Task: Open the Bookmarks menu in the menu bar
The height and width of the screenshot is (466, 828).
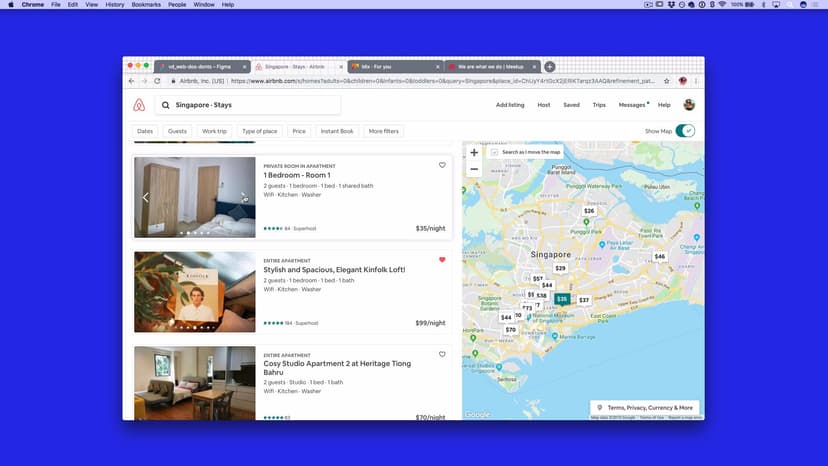Action: [x=145, y=5]
